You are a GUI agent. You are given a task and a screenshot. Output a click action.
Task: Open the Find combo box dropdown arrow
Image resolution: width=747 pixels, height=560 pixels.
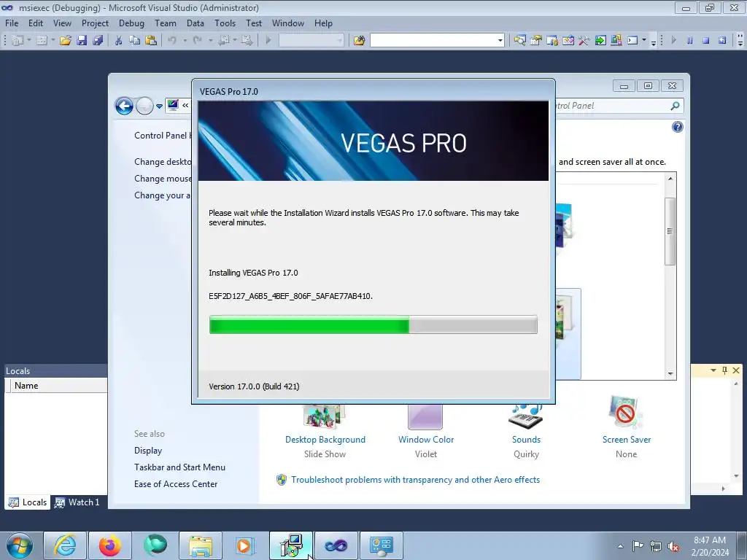pyautogui.click(x=500, y=41)
